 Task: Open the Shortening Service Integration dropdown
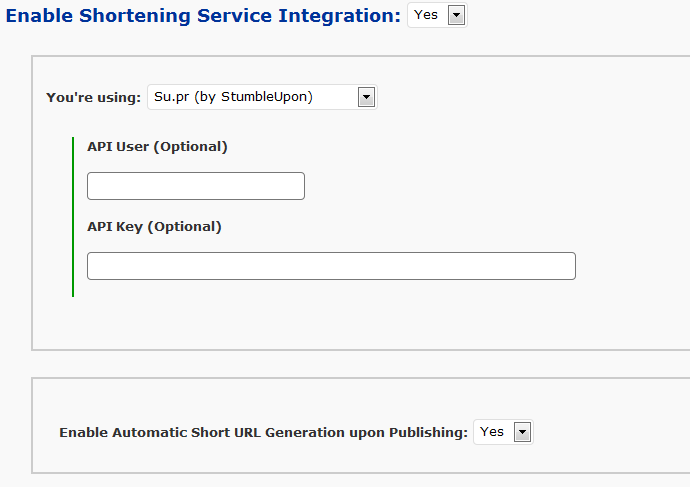click(437, 15)
